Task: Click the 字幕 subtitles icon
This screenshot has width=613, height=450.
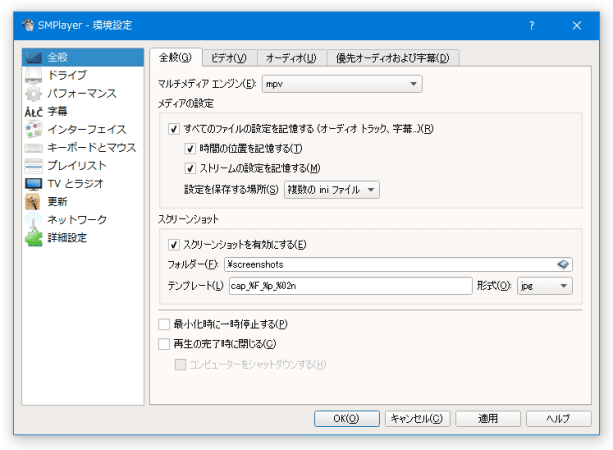Action: click(34, 112)
